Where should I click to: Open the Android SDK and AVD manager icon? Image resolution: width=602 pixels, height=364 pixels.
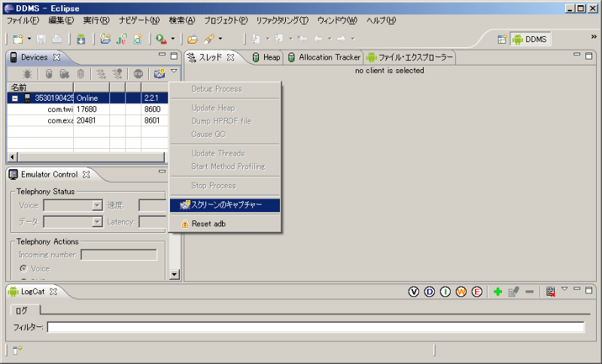click(x=81, y=39)
